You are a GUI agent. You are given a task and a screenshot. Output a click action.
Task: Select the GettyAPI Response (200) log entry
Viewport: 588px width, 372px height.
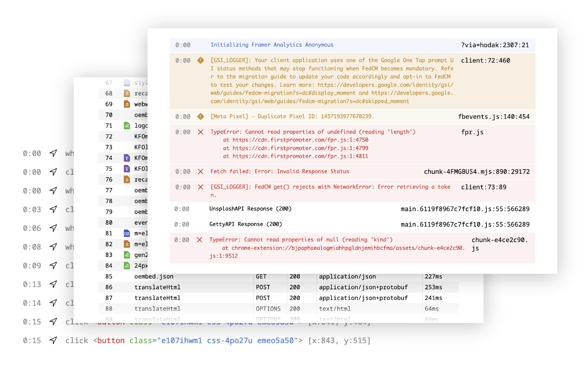[245, 224]
